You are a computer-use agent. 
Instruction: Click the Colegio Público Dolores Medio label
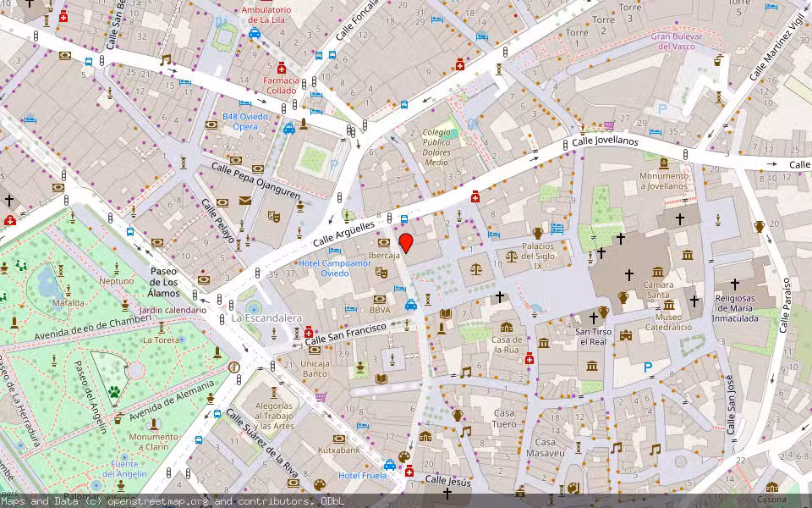coord(436,147)
